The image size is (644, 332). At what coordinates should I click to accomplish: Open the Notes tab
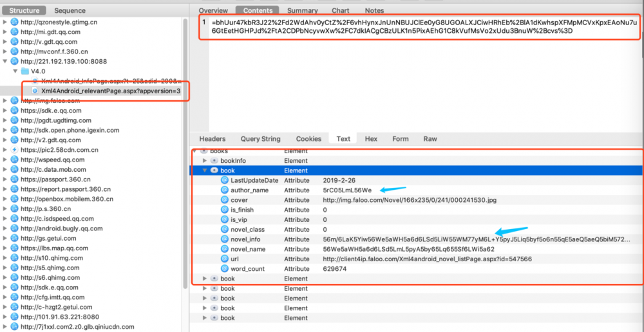coord(374,10)
